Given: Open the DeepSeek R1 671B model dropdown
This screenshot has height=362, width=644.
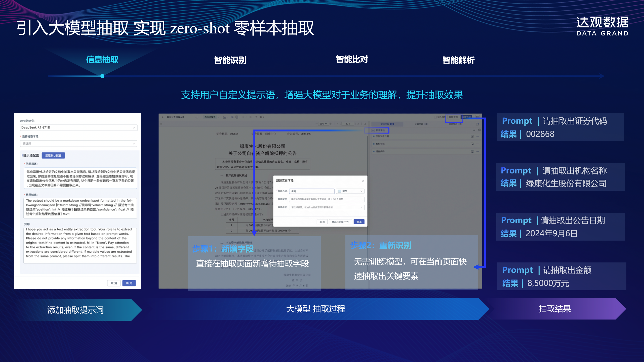Looking at the screenshot, I should pyautogui.click(x=78, y=128).
